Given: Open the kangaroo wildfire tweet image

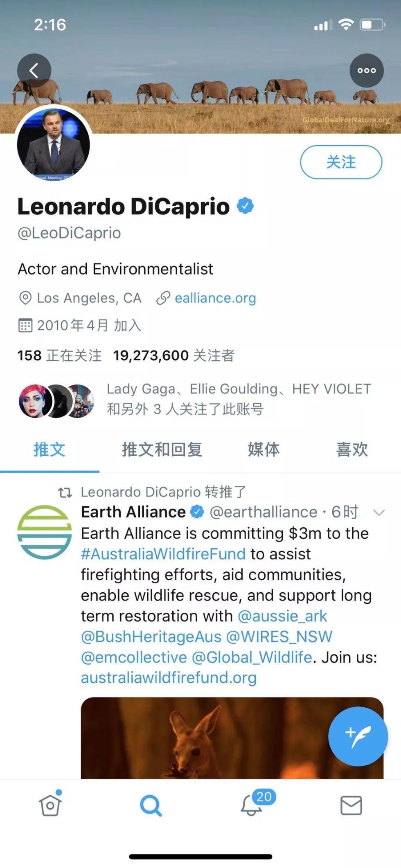Looking at the screenshot, I should (205, 738).
